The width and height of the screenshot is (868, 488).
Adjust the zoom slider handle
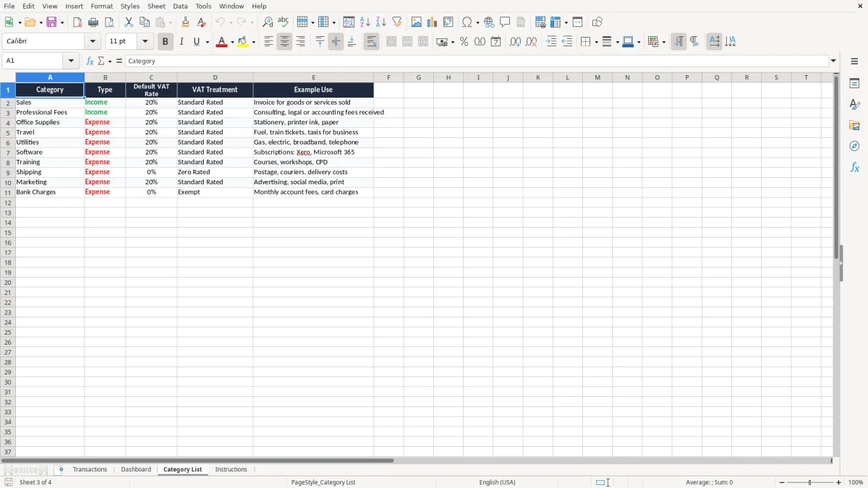(x=810, y=482)
